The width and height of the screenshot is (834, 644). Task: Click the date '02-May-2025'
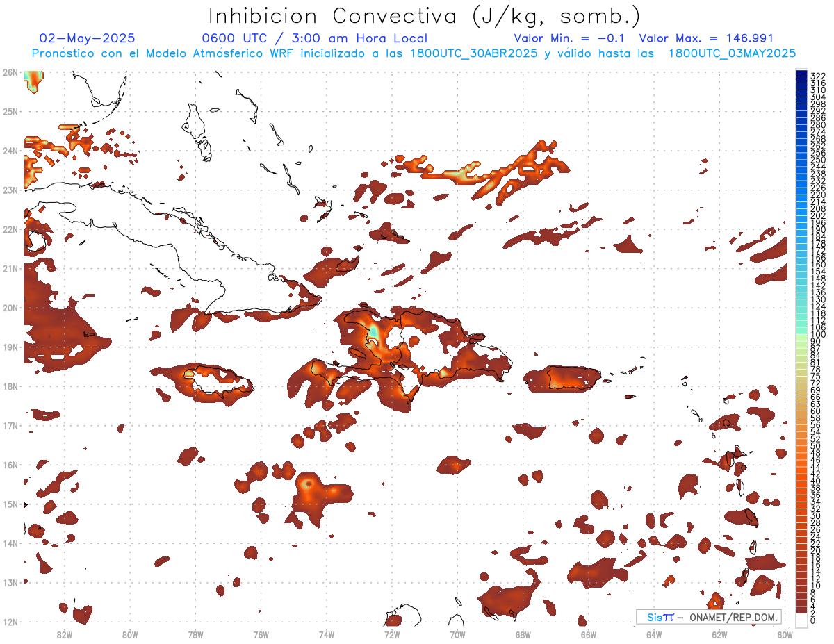click(x=88, y=38)
